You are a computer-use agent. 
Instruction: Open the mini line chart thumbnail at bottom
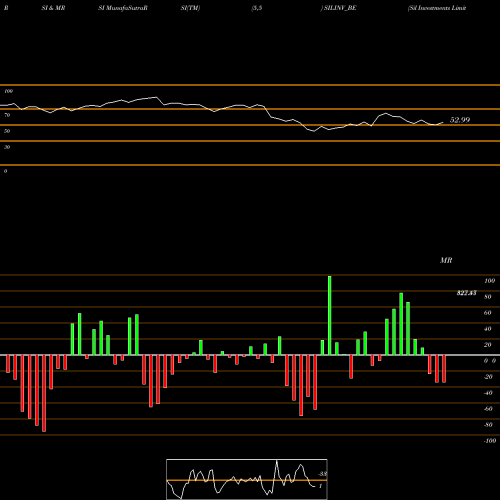tap(247, 479)
